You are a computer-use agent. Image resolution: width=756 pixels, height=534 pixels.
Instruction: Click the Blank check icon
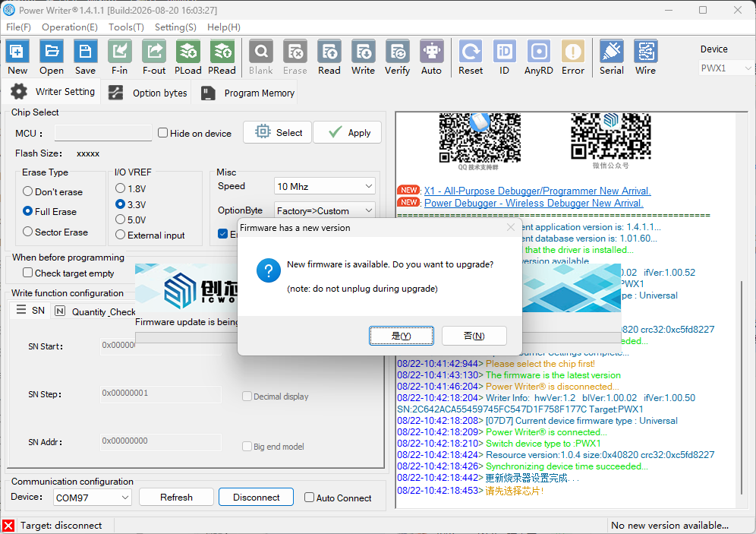coord(261,52)
